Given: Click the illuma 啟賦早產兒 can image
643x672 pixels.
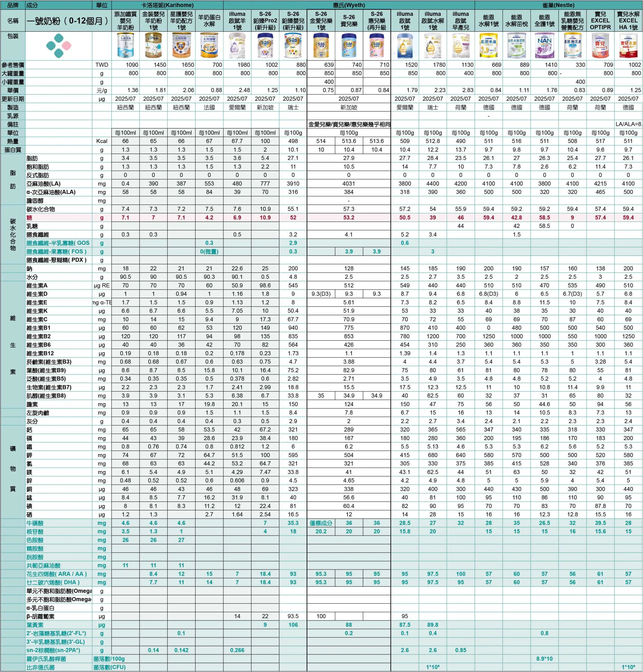Looking at the screenshot, I should [x=460, y=46].
